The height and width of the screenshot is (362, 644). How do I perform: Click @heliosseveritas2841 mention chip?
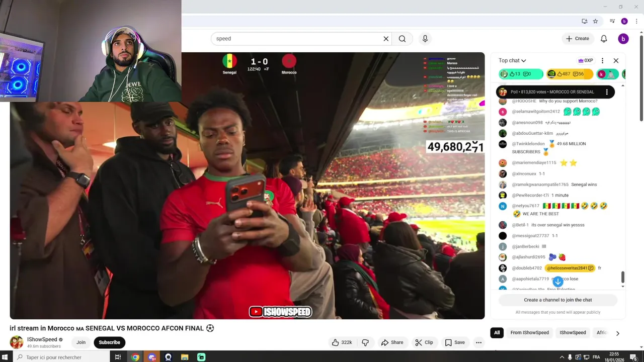[570, 268]
